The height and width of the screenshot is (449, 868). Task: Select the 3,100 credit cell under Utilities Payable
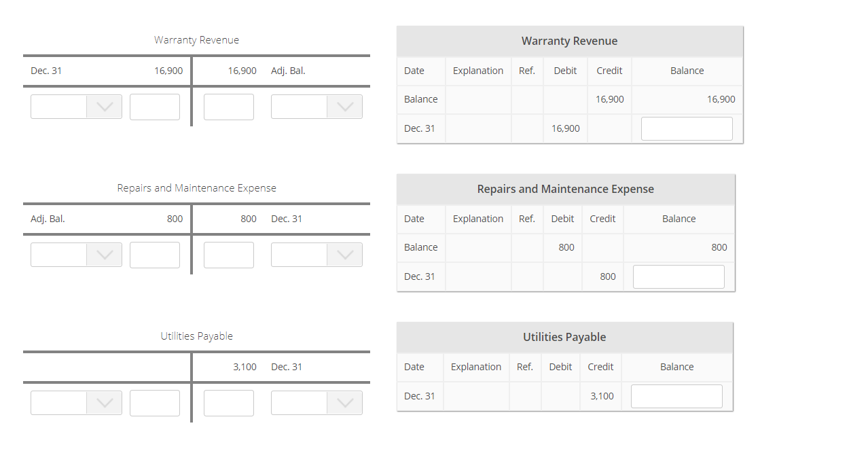pos(600,396)
